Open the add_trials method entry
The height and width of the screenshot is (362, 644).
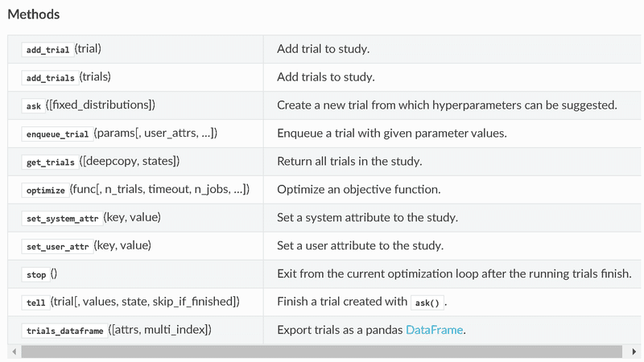[x=50, y=78]
